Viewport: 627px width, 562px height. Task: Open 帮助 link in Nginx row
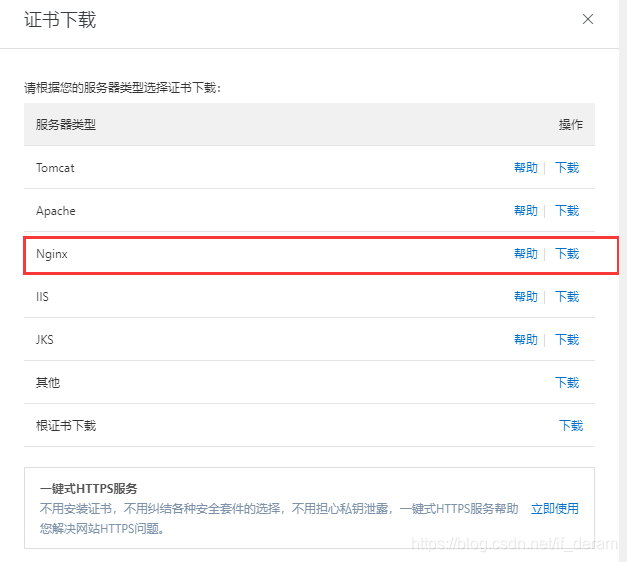click(525, 254)
